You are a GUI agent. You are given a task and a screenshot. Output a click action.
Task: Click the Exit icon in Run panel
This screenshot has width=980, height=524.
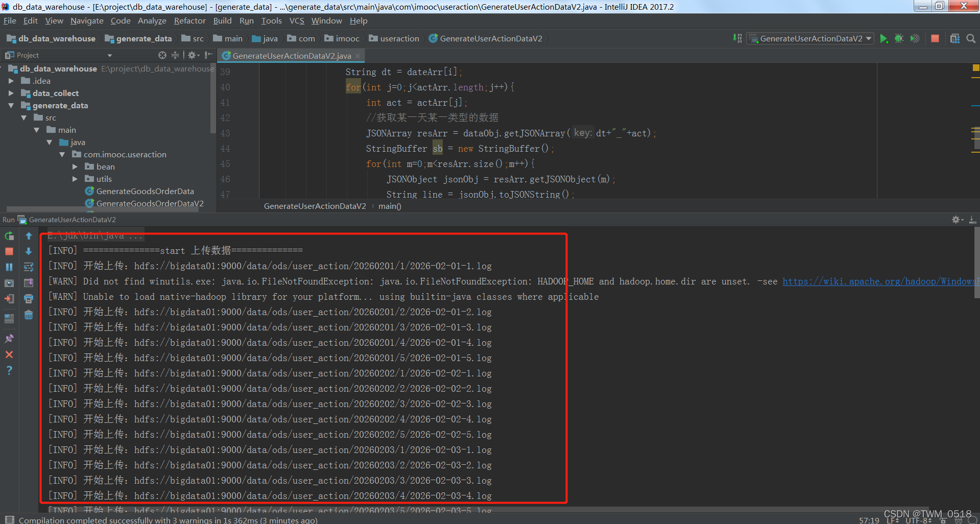[9, 299]
